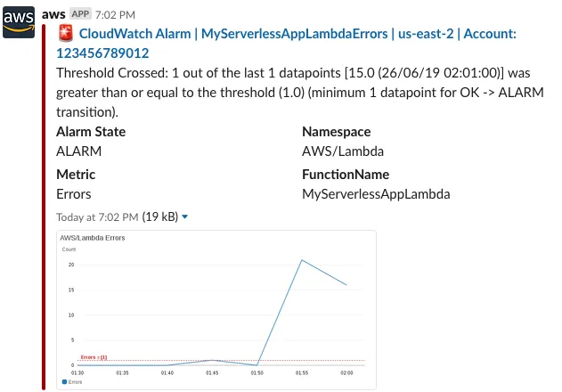
Task: Click the 19 kB file size label
Action: click(x=160, y=216)
